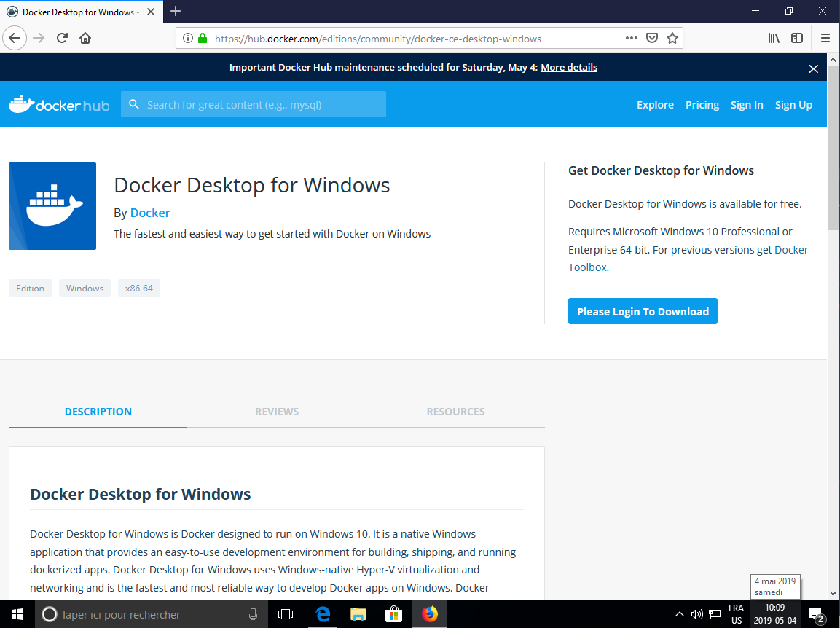Click the forward navigation arrow
This screenshot has height=628, width=840.
coord(39,38)
